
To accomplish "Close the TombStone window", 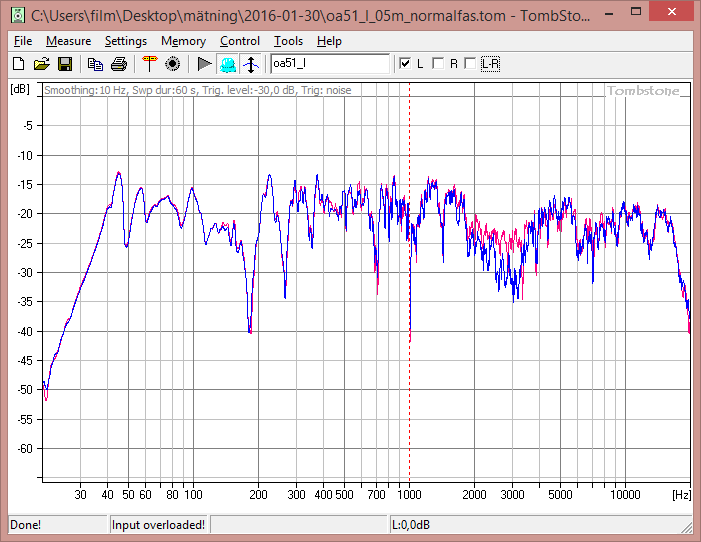I will 671,13.
